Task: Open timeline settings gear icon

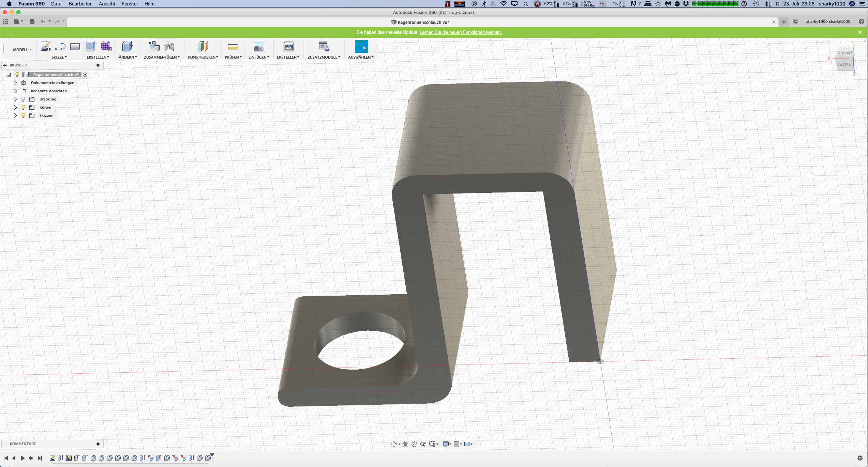Action: 860,458
